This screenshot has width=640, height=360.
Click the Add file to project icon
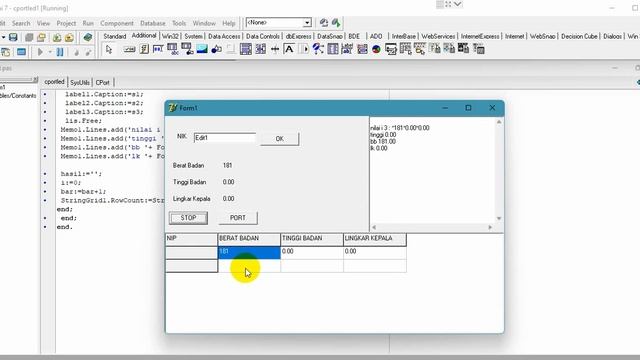57,38
